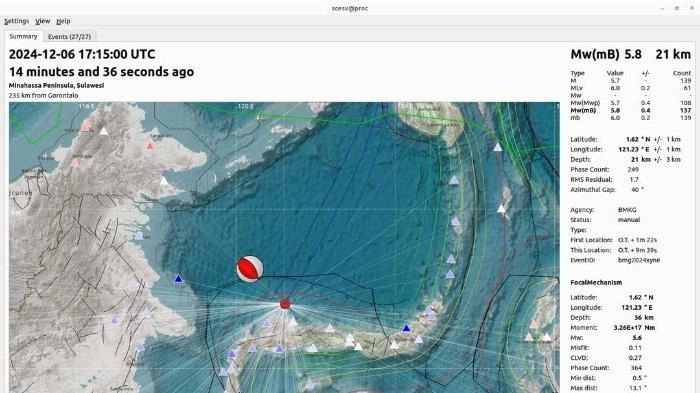This screenshot has height=393, width=700.
Task: Click '235 km from Gorontalo' distance text
Action: [43, 95]
